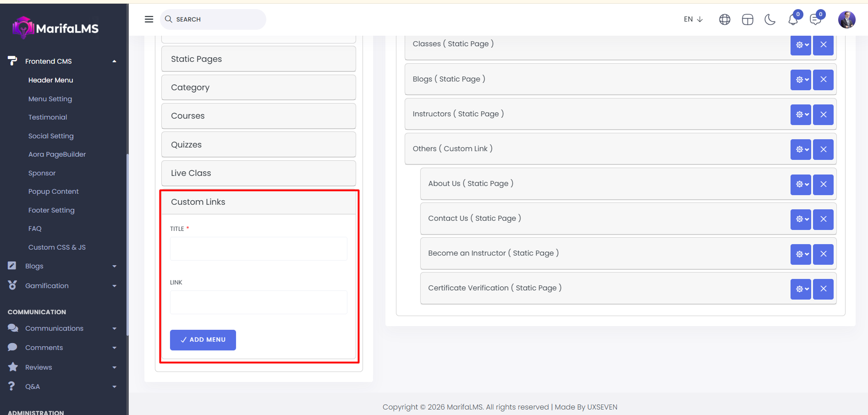This screenshot has height=415, width=868.
Task: Open the notifications bell icon
Action: [x=793, y=20]
